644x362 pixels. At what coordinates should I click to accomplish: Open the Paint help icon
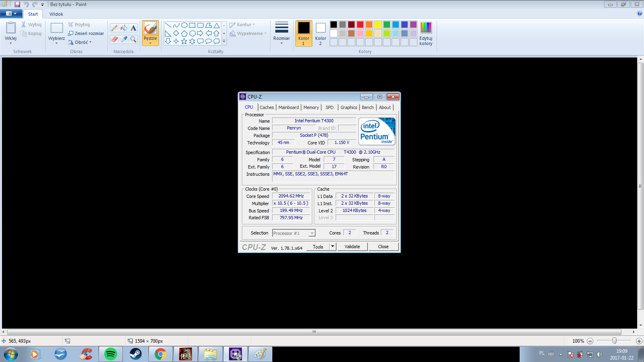click(x=640, y=13)
